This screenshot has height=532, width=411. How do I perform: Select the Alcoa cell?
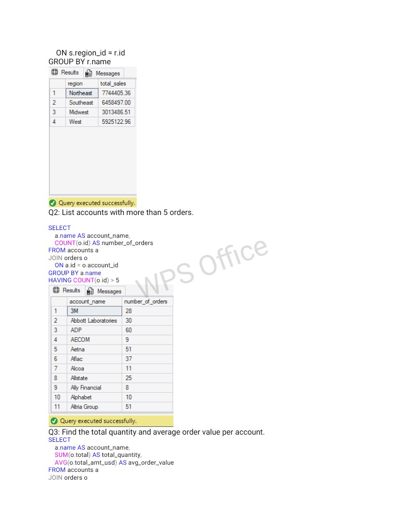[95, 368]
